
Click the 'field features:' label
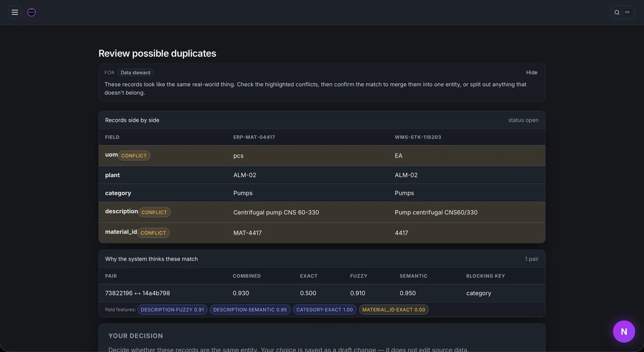coord(120,310)
